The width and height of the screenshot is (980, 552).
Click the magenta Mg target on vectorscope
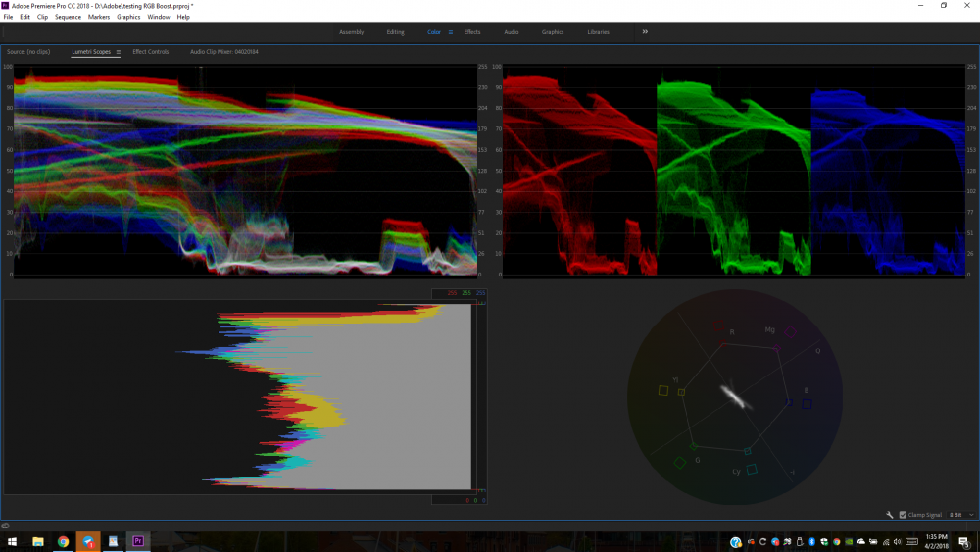click(x=790, y=331)
